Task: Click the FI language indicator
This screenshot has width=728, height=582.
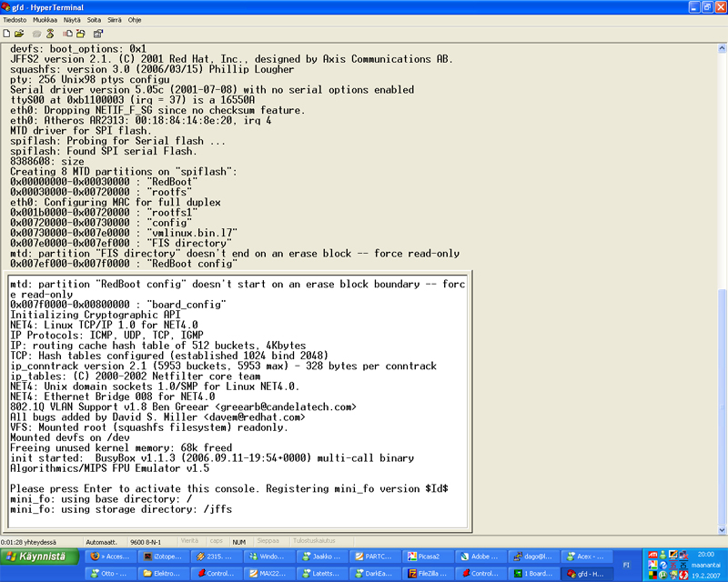Action: click(x=626, y=565)
